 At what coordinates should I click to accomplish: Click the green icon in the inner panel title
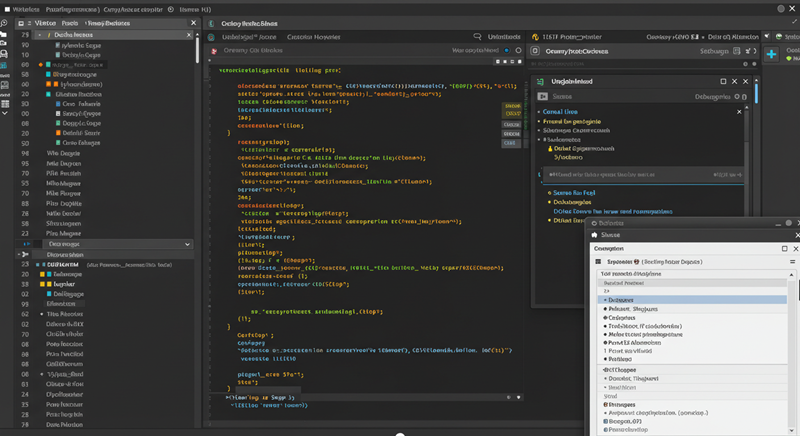540,82
